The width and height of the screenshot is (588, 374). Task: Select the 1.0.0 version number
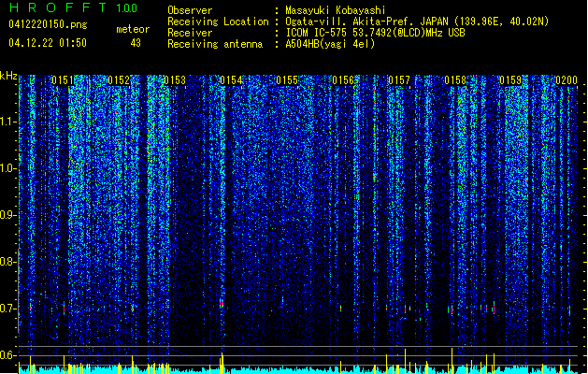[x=127, y=8]
